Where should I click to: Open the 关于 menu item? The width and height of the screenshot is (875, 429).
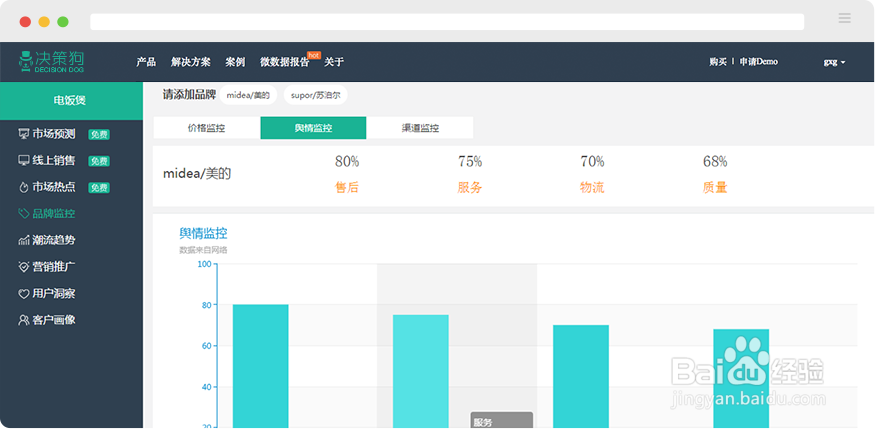[334, 62]
